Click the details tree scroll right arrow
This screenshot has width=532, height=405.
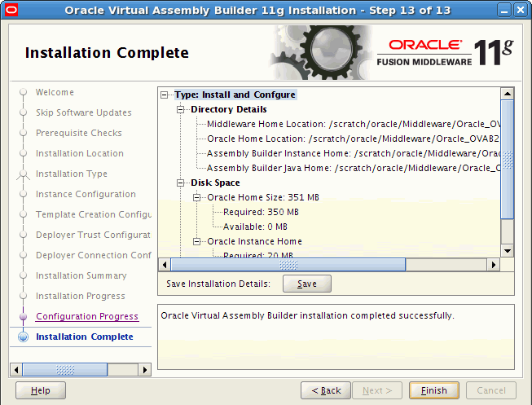coord(494,265)
